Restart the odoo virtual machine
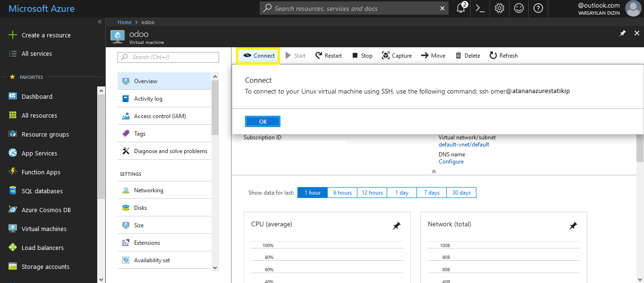 point(329,56)
